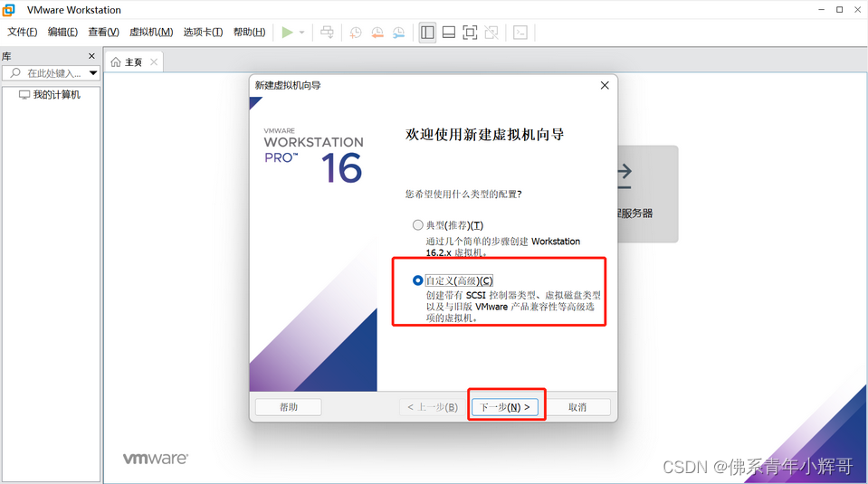Image resolution: width=868 pixels, height=484 pixels.
Task: Toggle the library sidebar view icon
Action: 427,33
